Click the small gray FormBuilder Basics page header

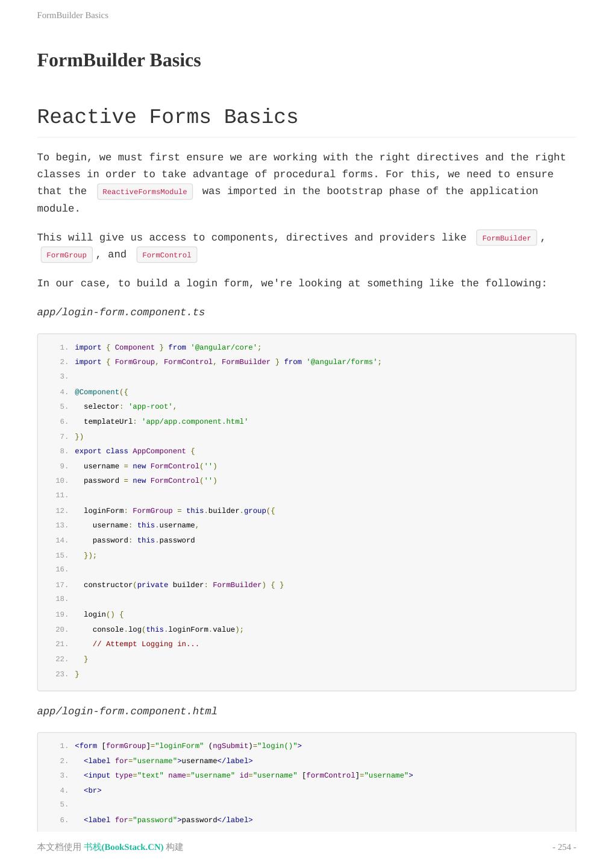click(72, 15)
